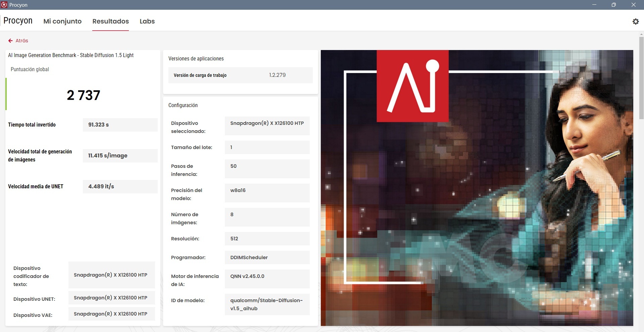
Task: Select the model precision value w8a16
Action: (x=267, y=193)
